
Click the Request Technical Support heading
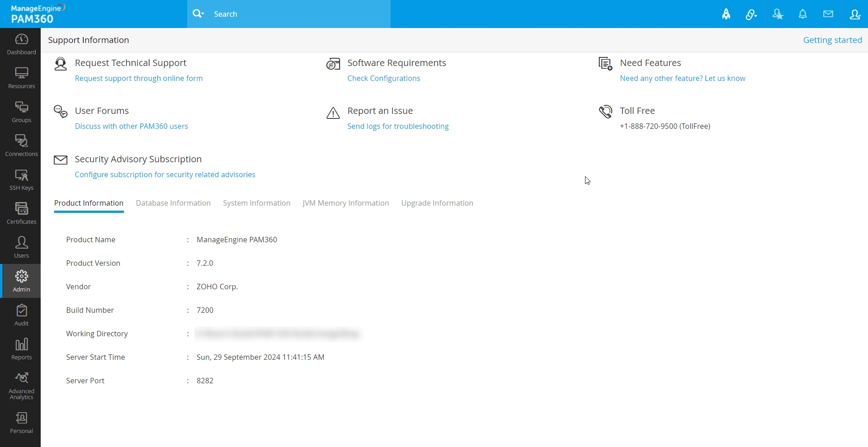click(x=131, y=63)
